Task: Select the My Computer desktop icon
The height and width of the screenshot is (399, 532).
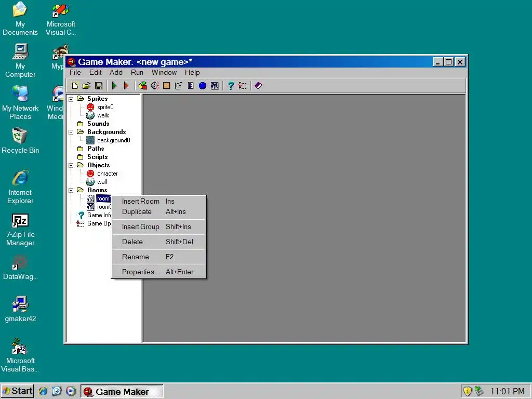Action: 20,61
